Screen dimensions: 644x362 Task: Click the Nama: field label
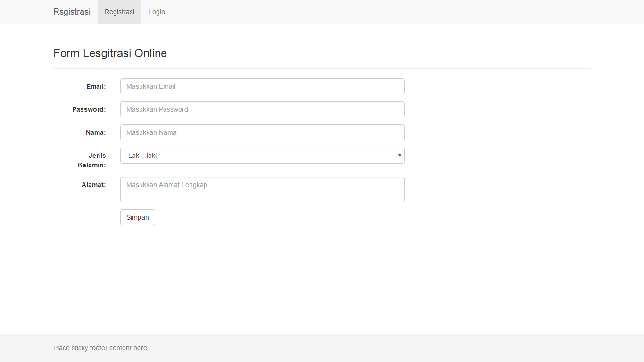point(96,132)
